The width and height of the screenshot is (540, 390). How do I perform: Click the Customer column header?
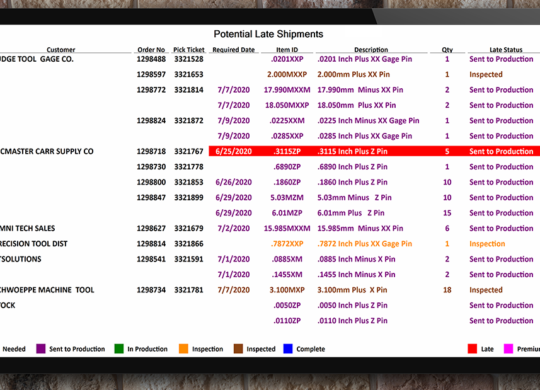(x=61, y=50)
